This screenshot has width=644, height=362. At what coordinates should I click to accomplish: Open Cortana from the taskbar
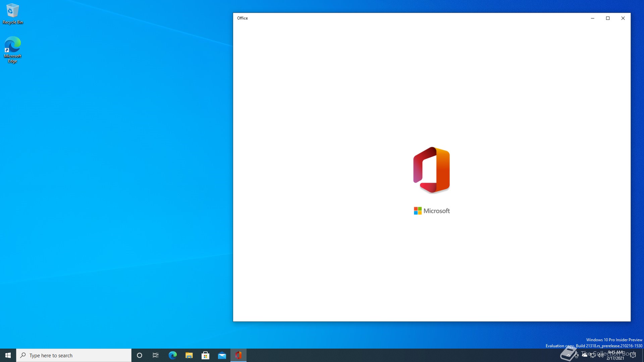[x=140, y=355]
